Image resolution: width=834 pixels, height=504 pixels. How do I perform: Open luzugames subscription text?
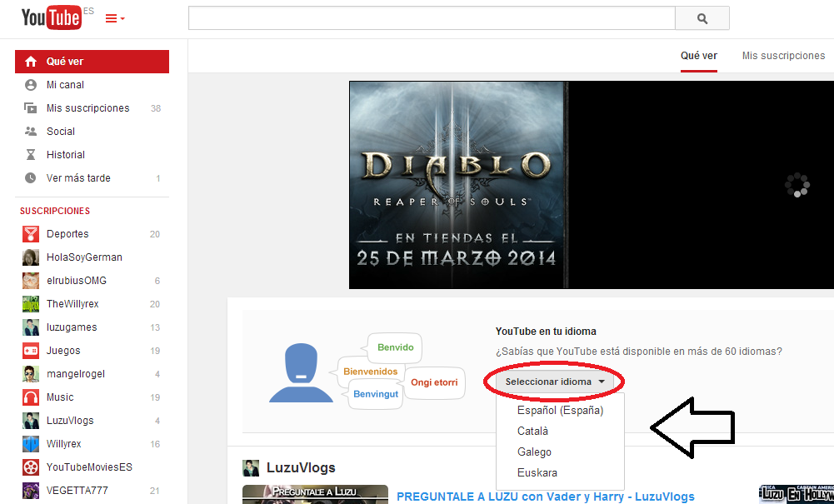point(72,327)
